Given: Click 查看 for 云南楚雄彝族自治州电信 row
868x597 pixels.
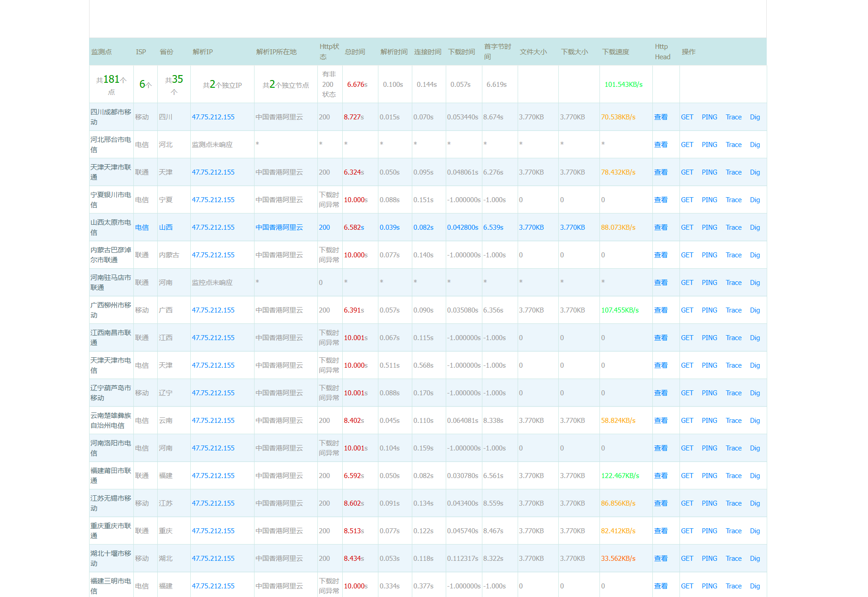Looking at the screenshot, I should point(660,421).
